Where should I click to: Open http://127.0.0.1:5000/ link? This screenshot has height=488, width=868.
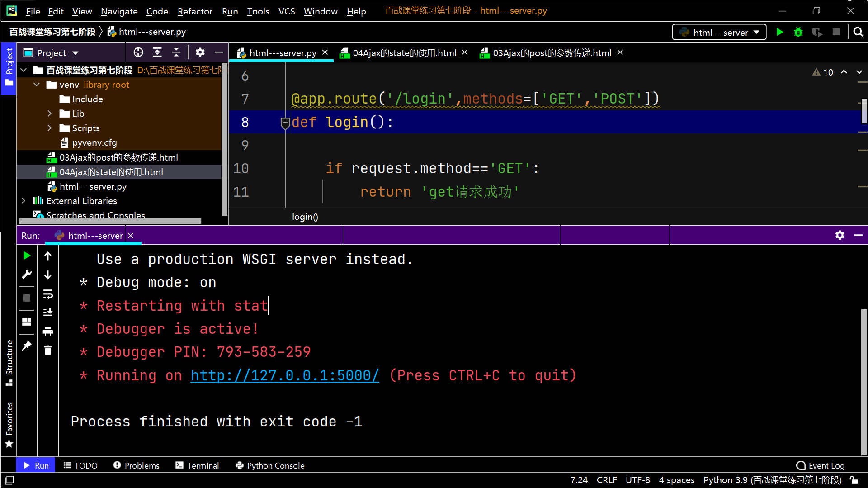pos(285,375)
